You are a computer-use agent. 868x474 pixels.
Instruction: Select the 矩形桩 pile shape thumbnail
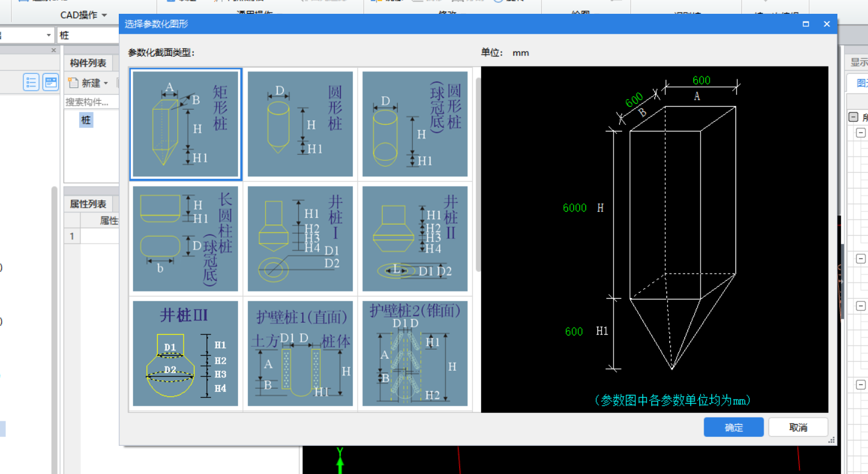click(186, 124)
